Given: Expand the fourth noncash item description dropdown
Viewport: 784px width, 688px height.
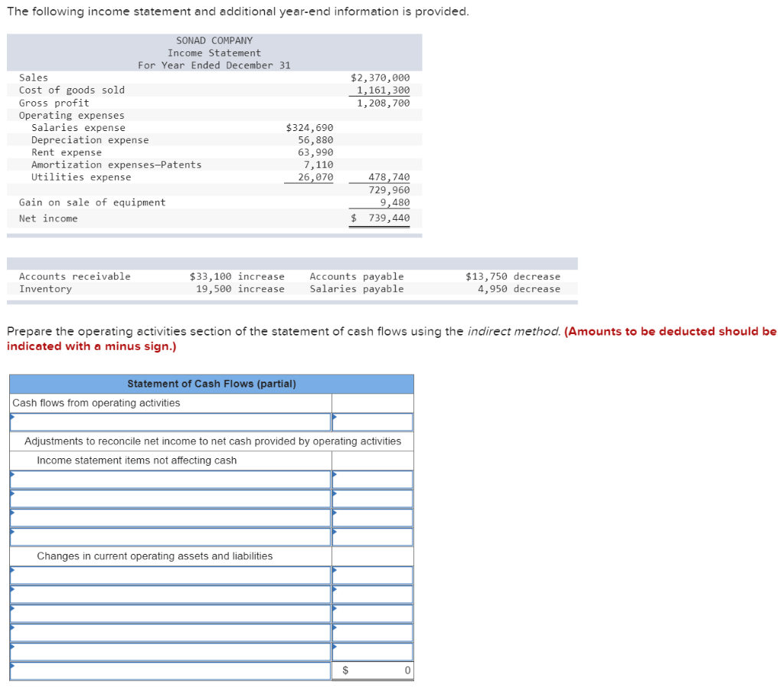Looking at the screenshot, I should tap(168, 536).
